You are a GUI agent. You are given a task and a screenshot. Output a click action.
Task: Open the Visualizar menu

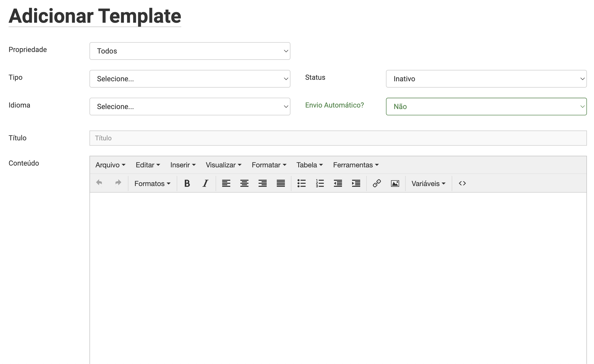click(x=224, y=165)
